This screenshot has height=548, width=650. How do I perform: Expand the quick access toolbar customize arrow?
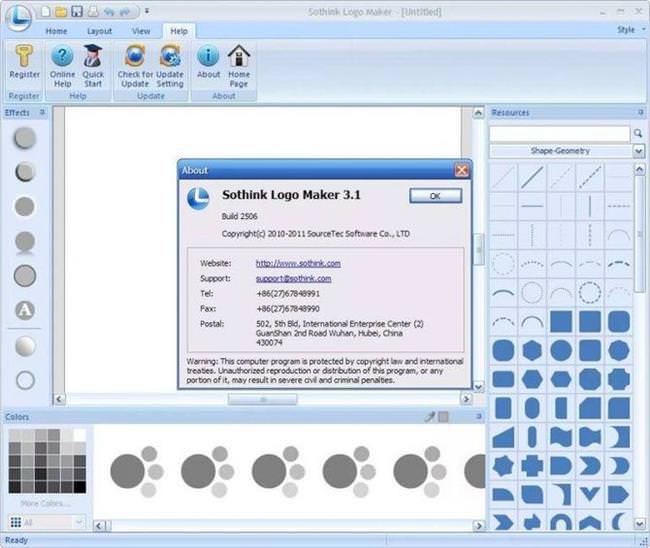[147, 11]
